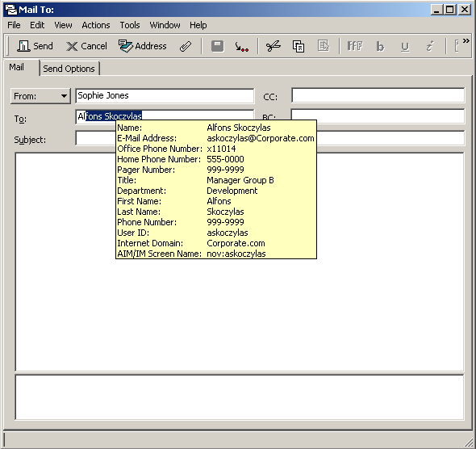Switch to the Send Options tab

[x=69, y=69]
